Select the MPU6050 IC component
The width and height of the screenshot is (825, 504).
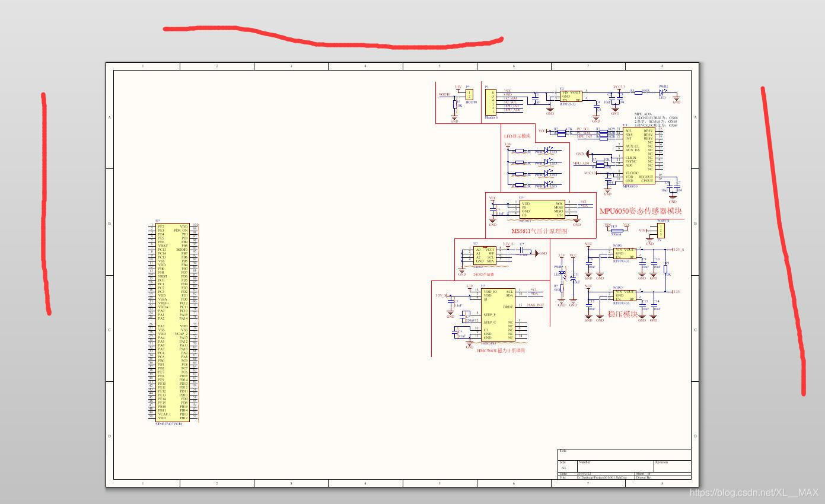pos(639,156)
